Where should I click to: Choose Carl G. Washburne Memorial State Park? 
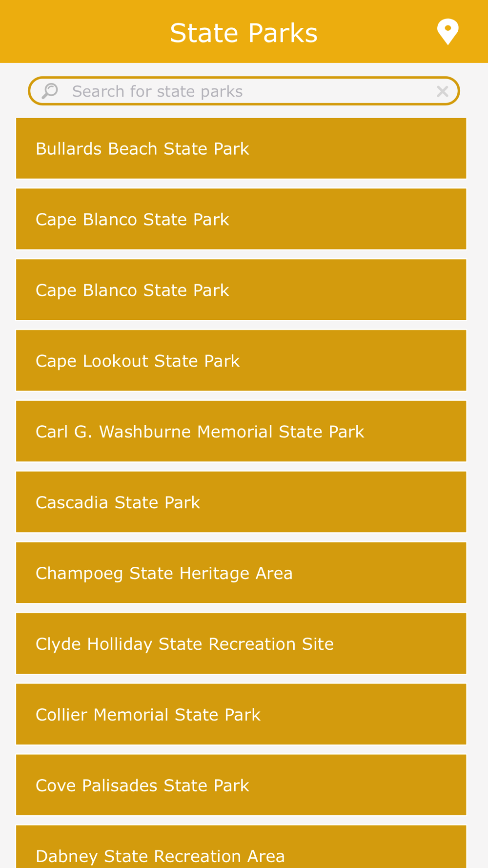coord(241,432)
